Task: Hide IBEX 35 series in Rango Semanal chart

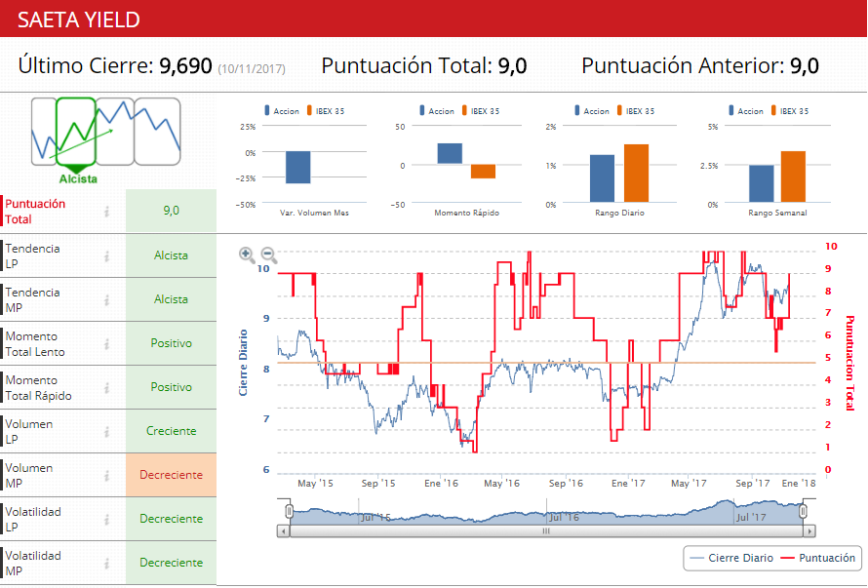Action: click(x=792, y=111)
